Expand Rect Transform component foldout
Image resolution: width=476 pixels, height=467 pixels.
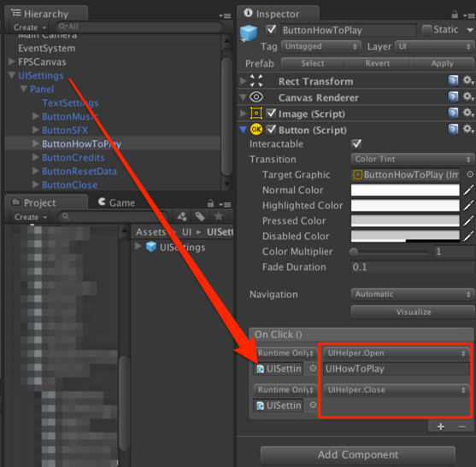pyautogui.click(x=243, y=81)
